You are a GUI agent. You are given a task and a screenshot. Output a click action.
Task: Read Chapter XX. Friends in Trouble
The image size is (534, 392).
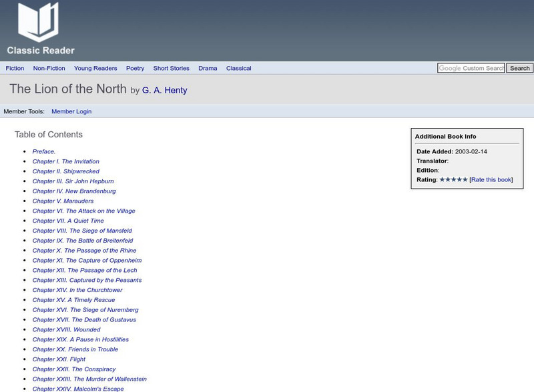pyautogui.click(x=75, y=349)
